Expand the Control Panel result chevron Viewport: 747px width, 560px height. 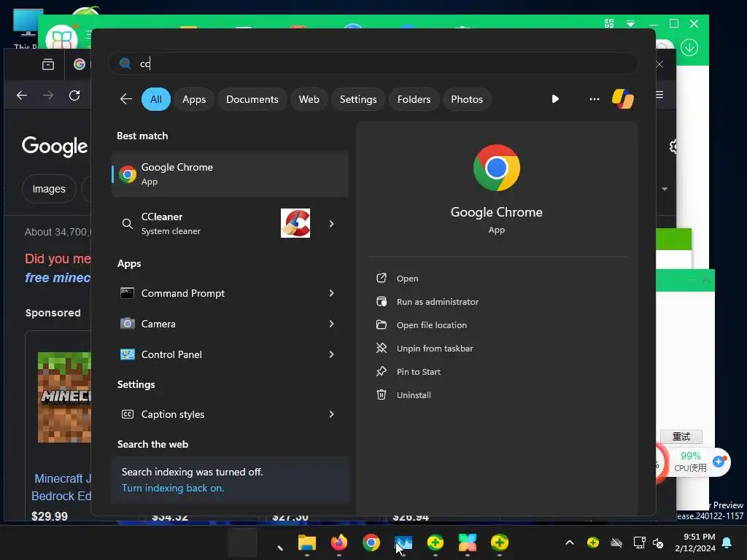332,354
